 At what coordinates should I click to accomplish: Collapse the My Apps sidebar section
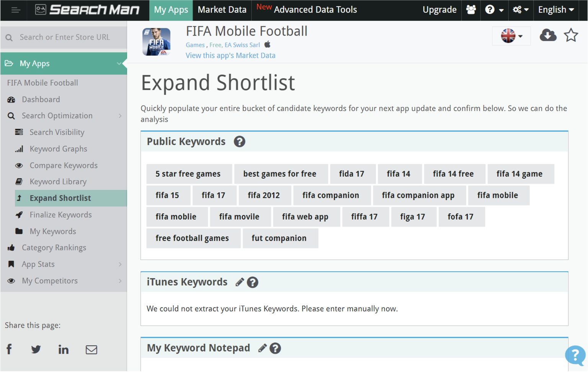[x=64, y=64]
